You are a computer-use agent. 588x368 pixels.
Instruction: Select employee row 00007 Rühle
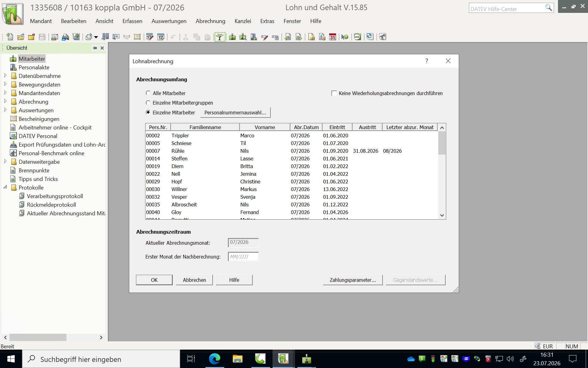[x=292, y=151]
